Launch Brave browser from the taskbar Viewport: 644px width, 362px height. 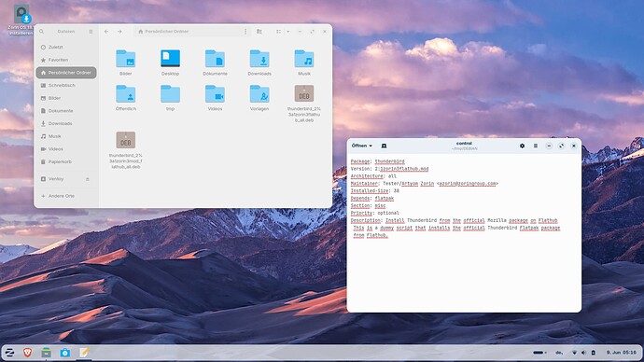click(x=27, y=352)
